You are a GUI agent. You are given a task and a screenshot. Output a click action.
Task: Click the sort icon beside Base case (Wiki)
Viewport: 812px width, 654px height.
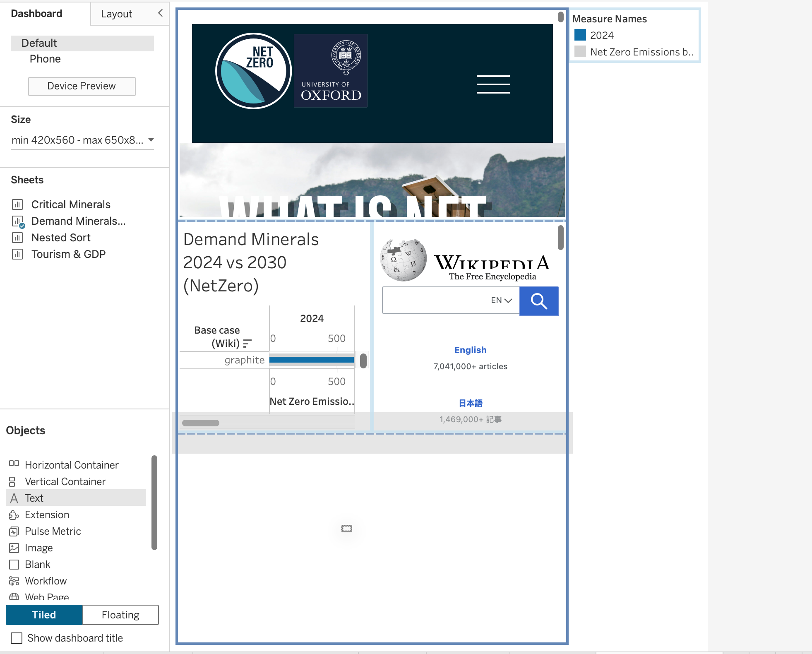(x=247, y=343)
